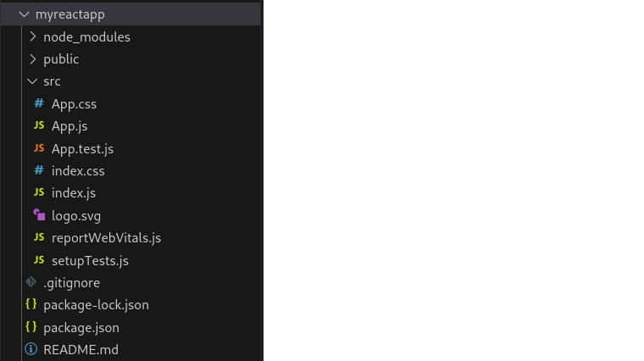Collapse the myreactapp root folder chevron
Viewport: 644px width, 361px height.
(x=24, y=14)
